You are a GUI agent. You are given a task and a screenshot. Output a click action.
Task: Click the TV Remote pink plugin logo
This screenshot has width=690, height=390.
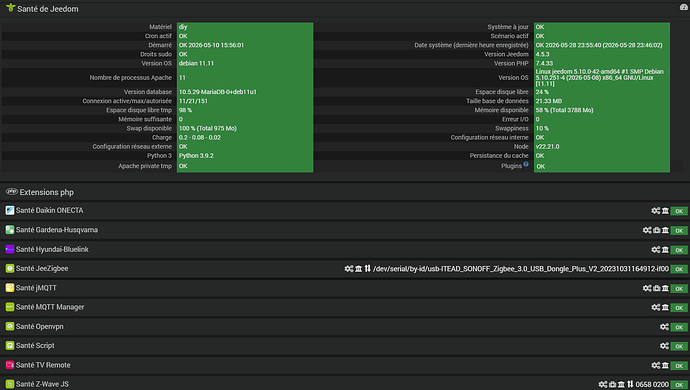10,365
